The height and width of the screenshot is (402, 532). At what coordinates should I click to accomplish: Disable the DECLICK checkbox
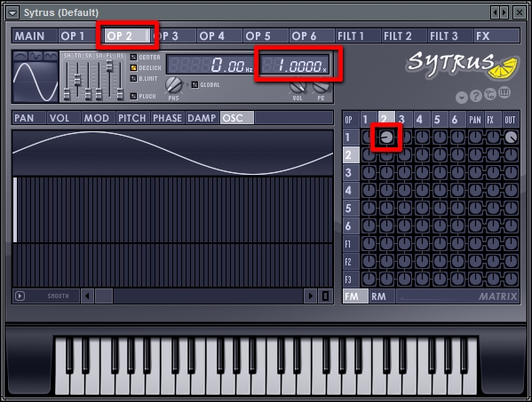[x=134, y=67]
